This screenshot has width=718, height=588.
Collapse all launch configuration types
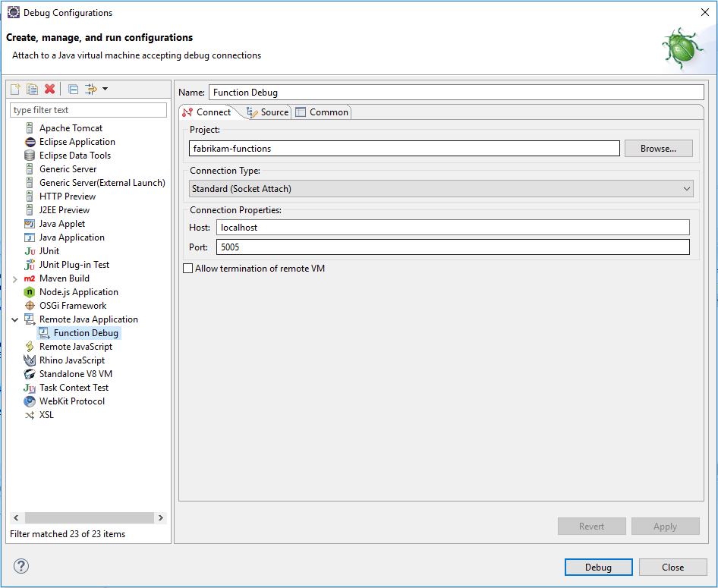click(72, 89)
